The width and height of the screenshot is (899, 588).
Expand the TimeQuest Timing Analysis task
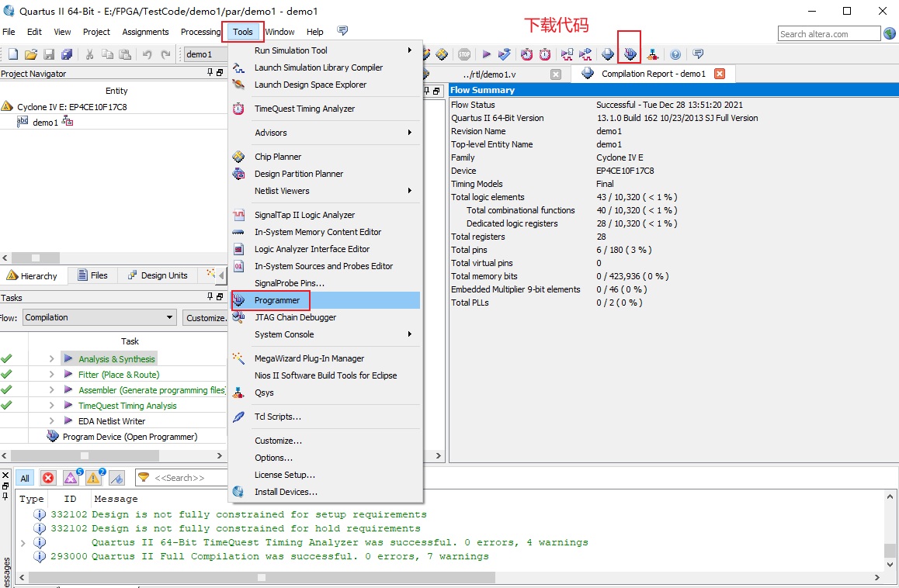(51, 405)
